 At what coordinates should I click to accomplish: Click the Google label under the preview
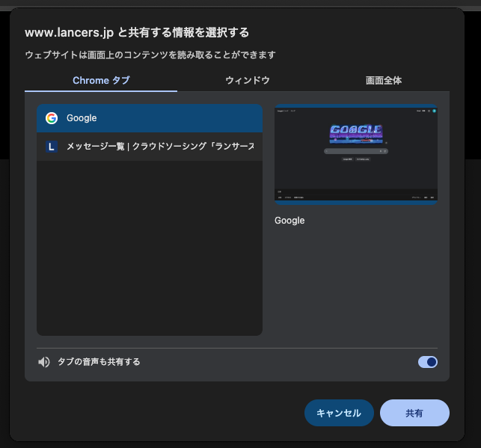point(289,221)
